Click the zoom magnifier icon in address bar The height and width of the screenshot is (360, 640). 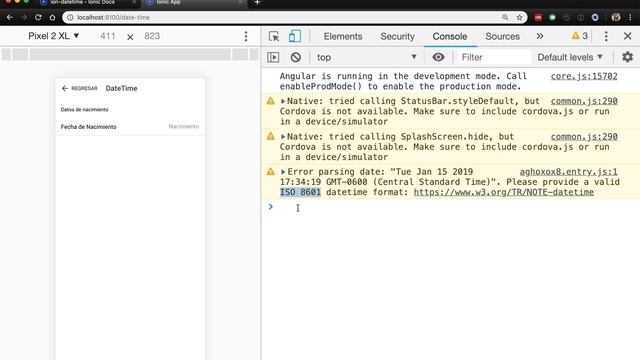505,17
